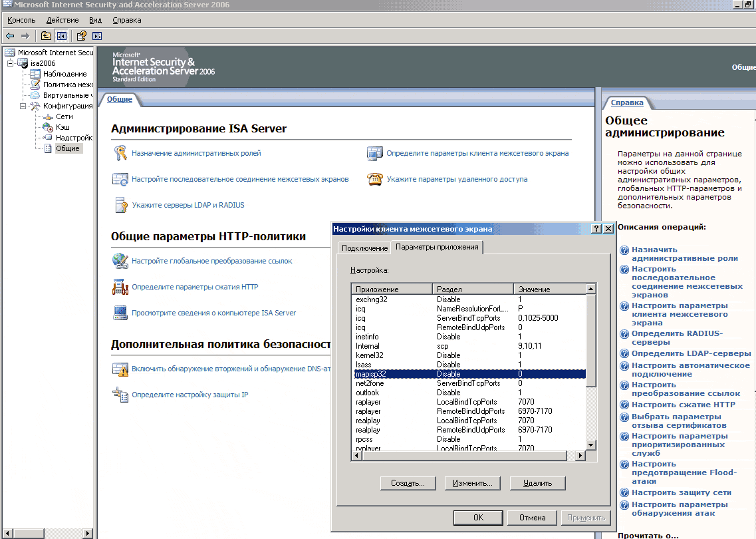Click the list's vertical scrollbar up arrow

point(590,289)
